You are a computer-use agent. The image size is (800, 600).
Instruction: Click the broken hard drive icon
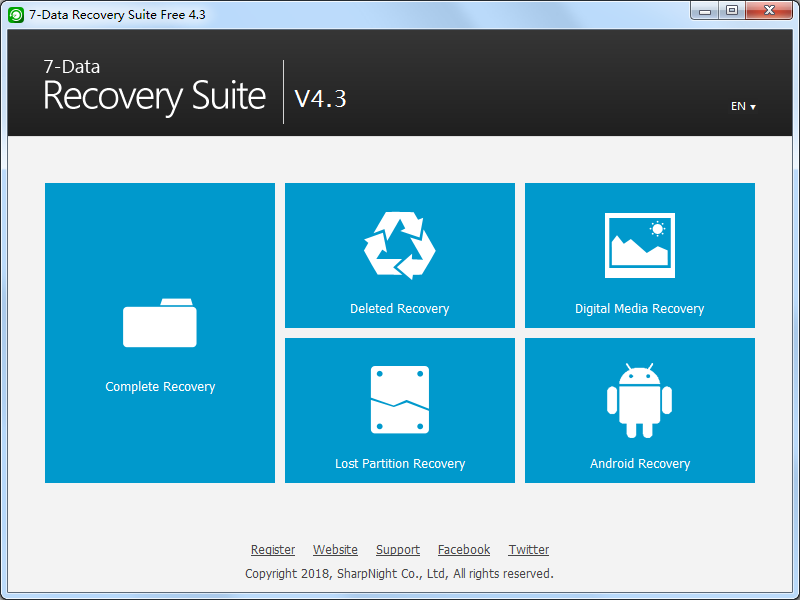pyautogui.click(x=400, y=400)
